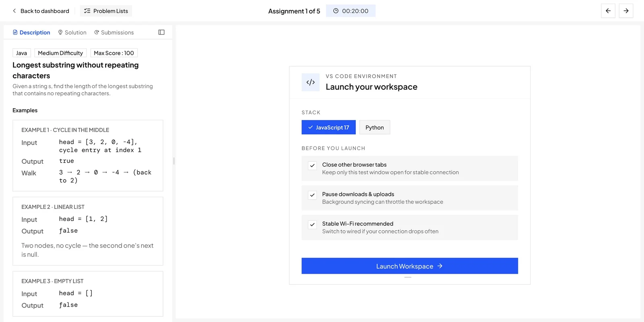644x322 pixels.
Task: Go to next assignment arrow
Action: [626, 11]
